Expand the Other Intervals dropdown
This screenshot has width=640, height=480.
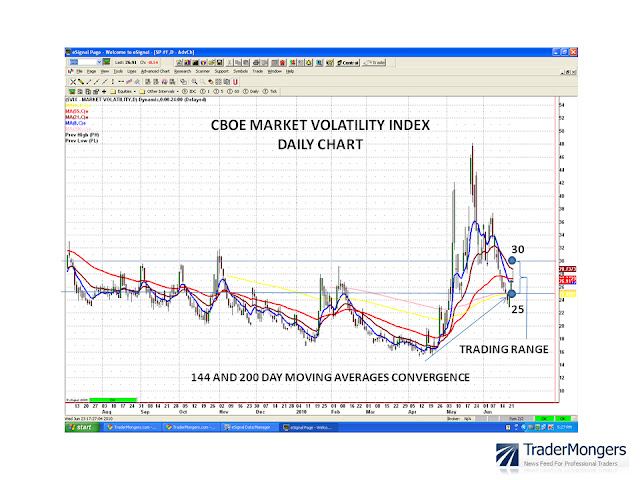tap(160, 91)
